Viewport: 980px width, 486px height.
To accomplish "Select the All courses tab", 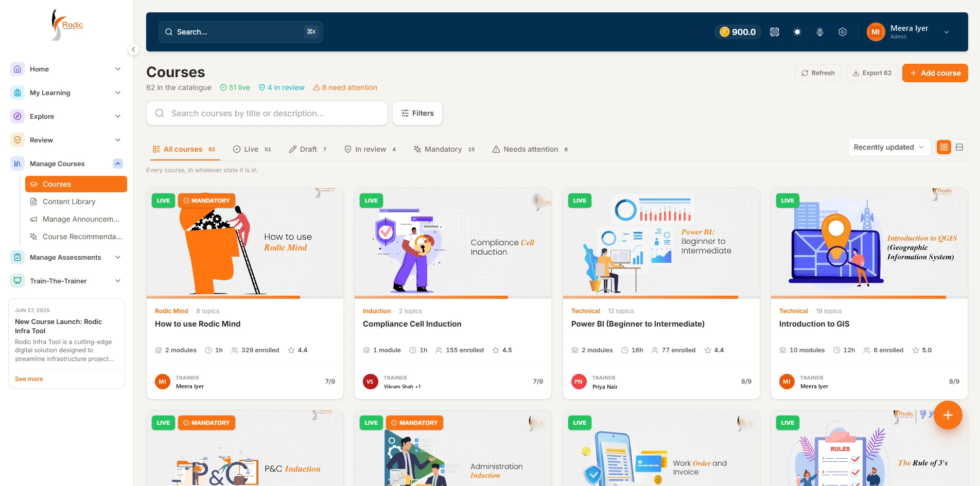I will [x=184, y=149].
